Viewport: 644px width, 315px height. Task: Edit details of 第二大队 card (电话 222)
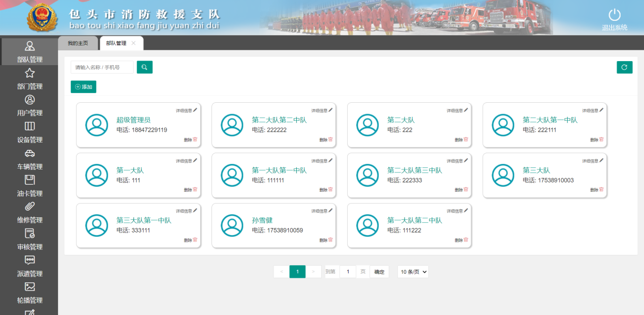457,110
